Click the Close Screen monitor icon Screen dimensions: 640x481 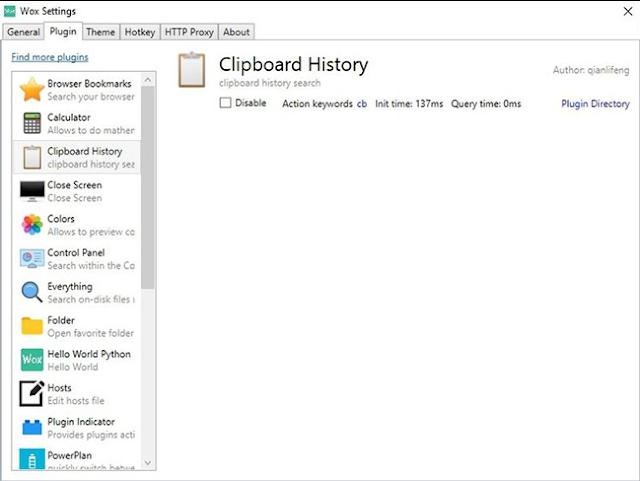coord(32,191)
